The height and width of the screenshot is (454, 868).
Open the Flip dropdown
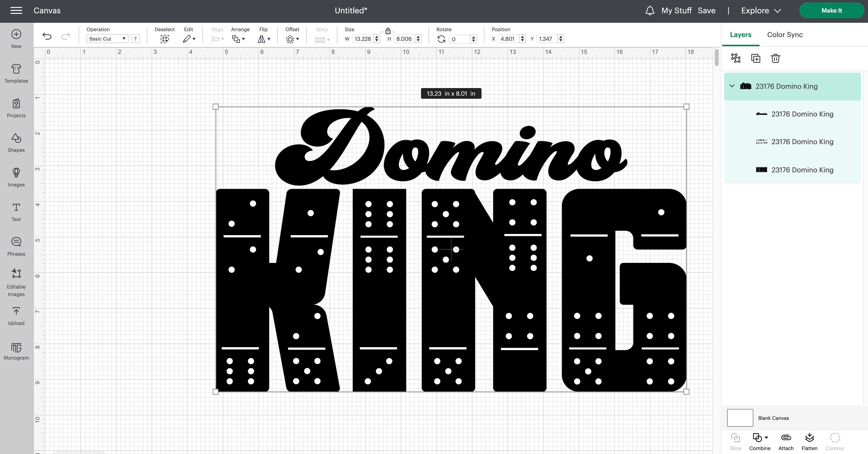coord(264,39)
